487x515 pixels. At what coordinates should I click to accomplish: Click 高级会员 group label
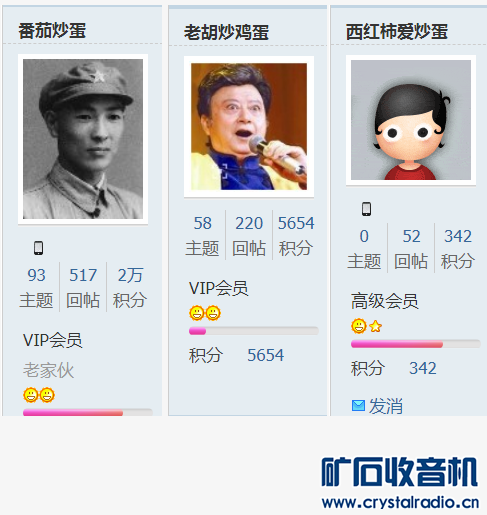coord(384,301)
